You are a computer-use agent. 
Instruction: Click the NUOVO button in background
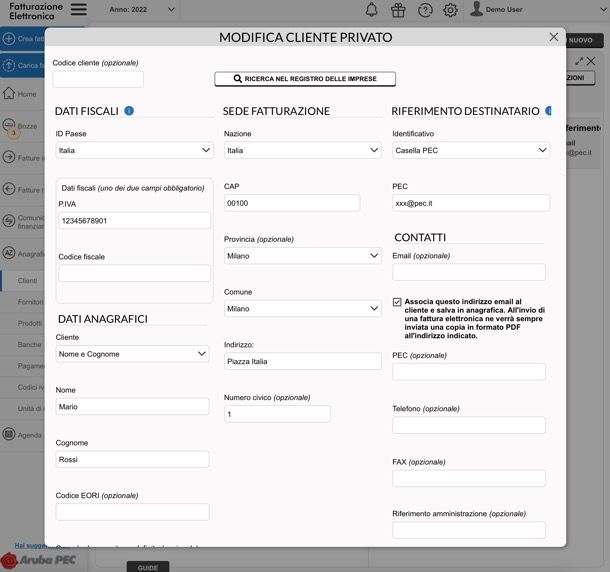click(x=584, y=40)
